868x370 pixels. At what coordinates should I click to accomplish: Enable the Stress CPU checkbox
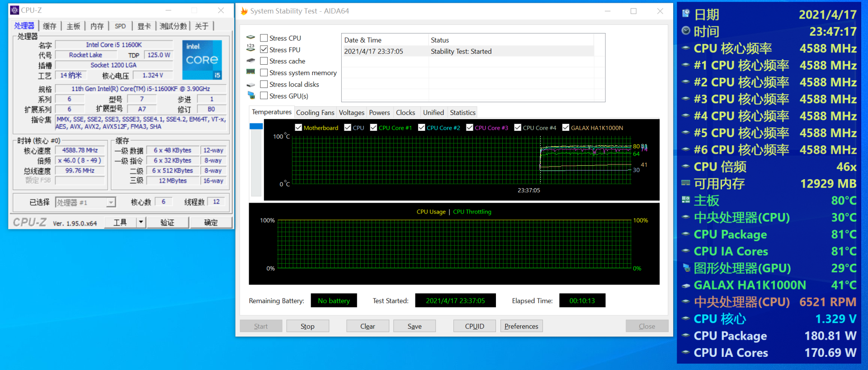point(264,38)
